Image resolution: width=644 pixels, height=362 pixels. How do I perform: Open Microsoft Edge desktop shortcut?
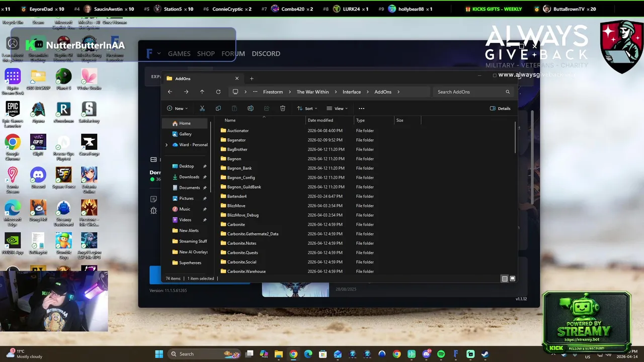[13, 213]
